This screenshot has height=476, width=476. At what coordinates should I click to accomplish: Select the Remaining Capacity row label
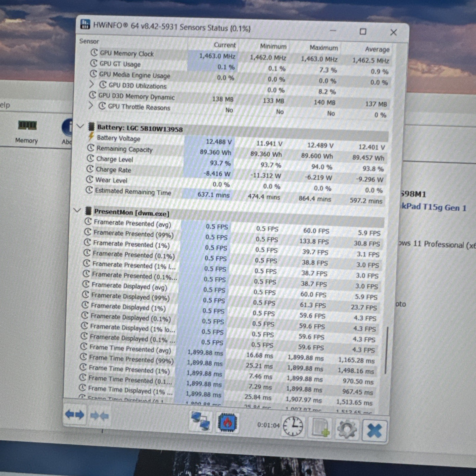pyautogui.click(x=124, y=149)
